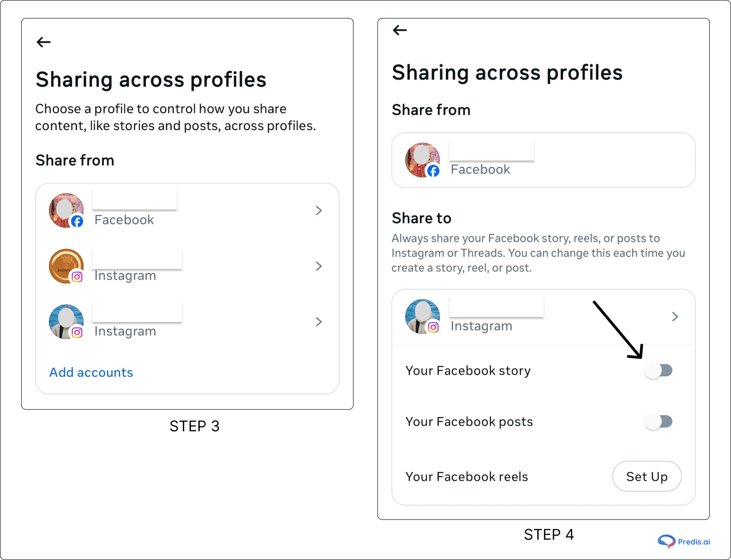The image size is (731, 560).
Task: Expand the Instagram row under Share to
Action: click(x=675, y=316)
